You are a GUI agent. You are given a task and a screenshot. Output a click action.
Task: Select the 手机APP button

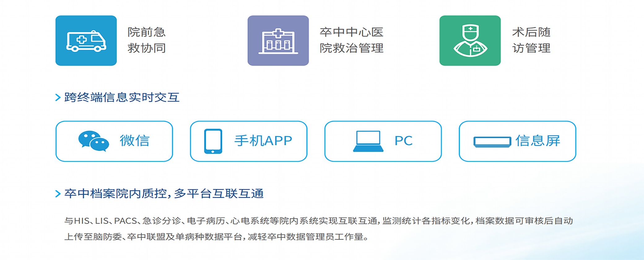point(249,141)
